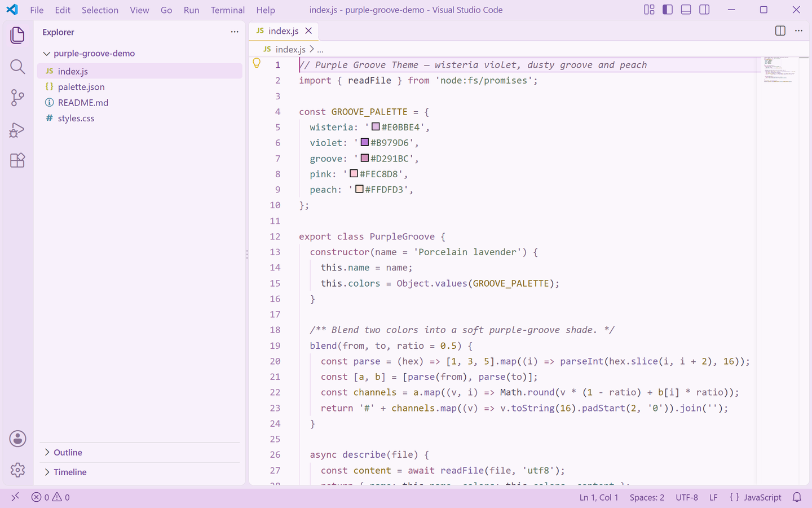Open the Manage settings gear

coord(17,470)
